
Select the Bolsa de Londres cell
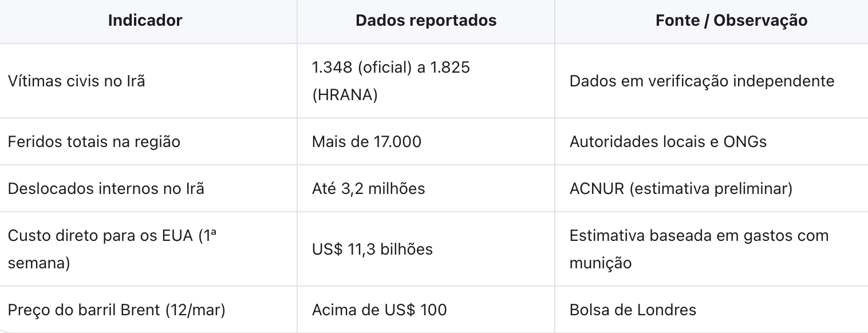point(633,310)
